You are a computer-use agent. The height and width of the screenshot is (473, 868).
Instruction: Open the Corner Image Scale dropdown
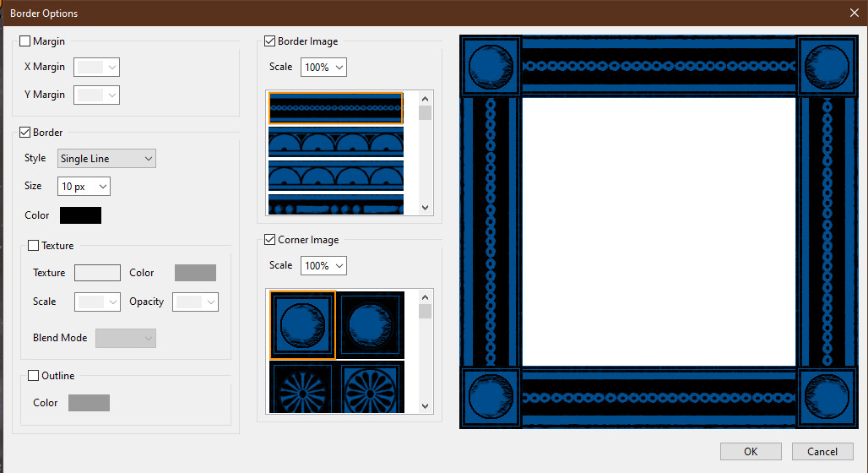click(324, 265)
